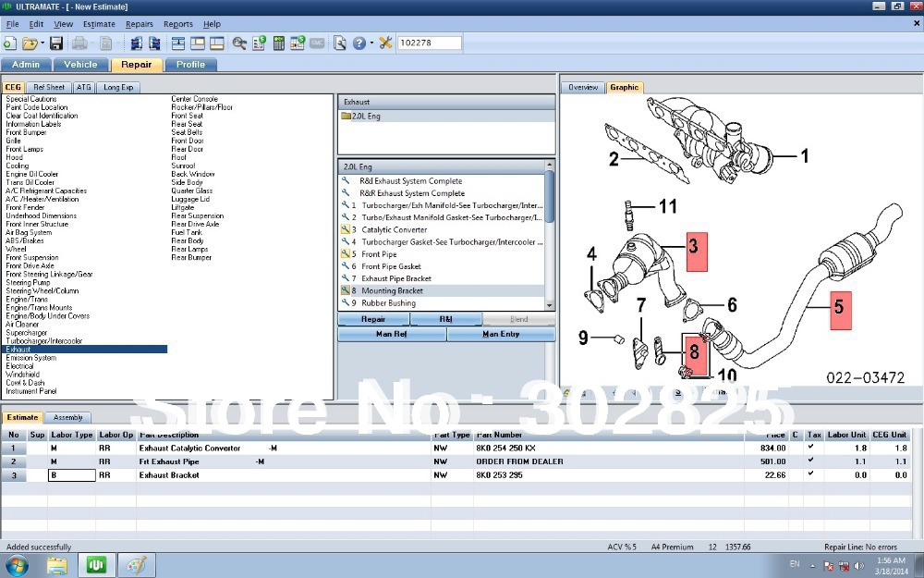Open the 2.0L Eng folder icon
Viewport: 924px width, 578px height.
[346, 117]
